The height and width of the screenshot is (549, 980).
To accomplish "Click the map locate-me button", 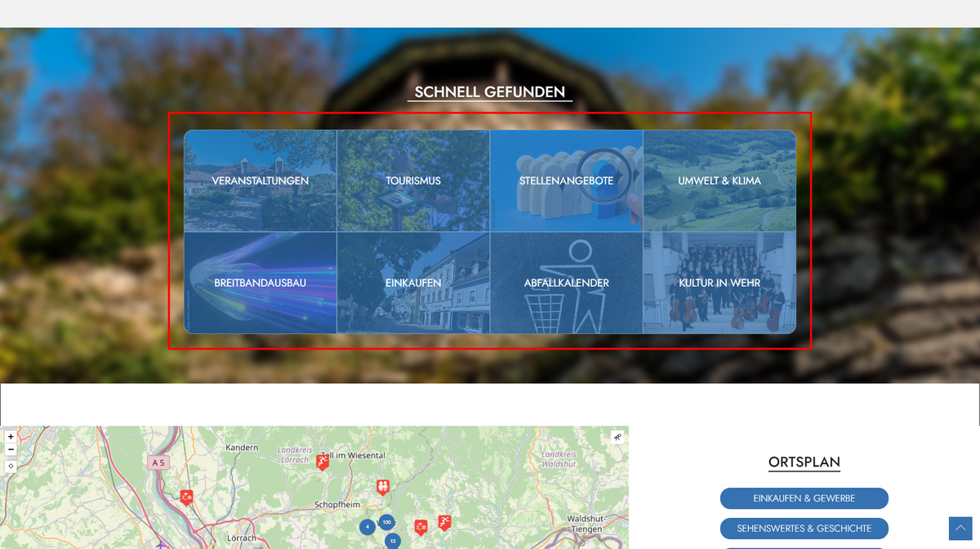I will point(11,466).
